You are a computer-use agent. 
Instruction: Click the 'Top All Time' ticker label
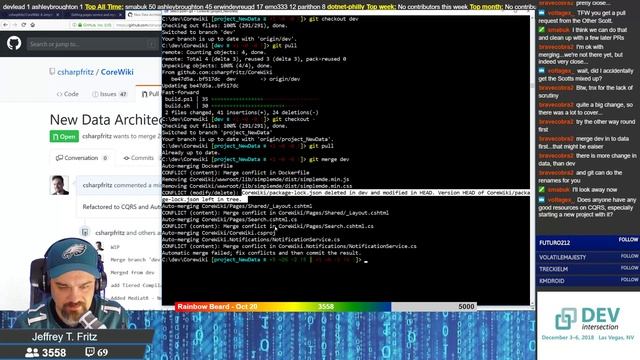tap(104, 7)
